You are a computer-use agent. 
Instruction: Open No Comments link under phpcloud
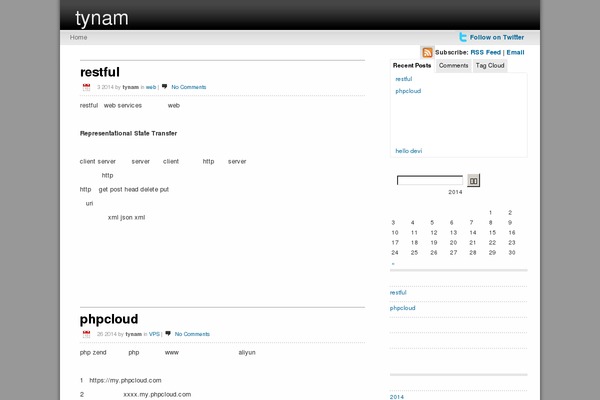(192, 334)
